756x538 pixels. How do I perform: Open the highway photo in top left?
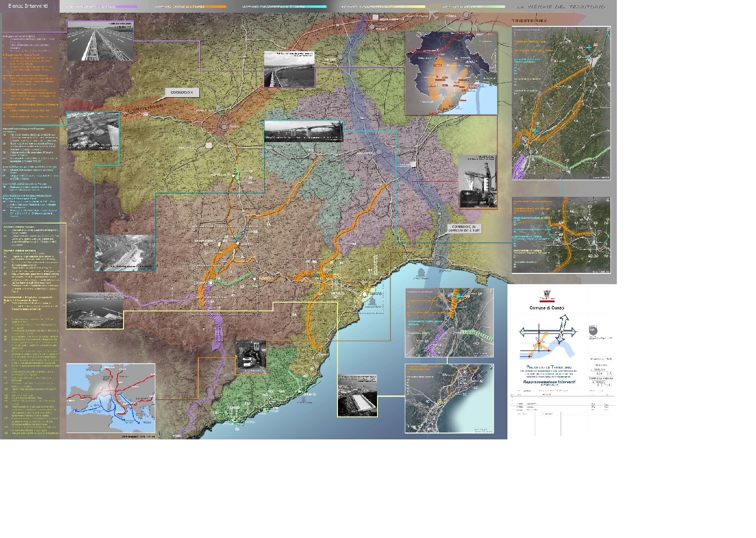tap(100, 41)
